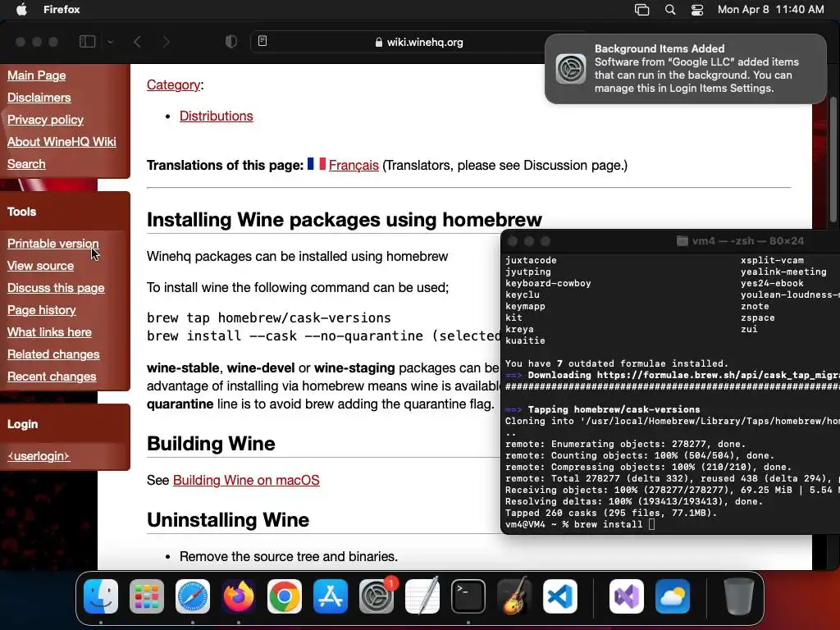Click the 'brew tap homebrew/cask-versions' command text
The width and height of the screenshot is (840, 630).
[269, 317]
